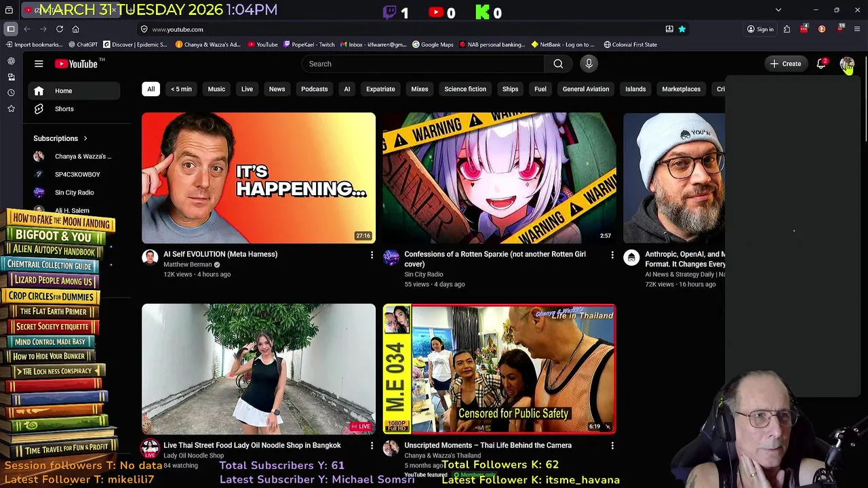The width and height of the screenshot is (868, 488).
Task: Click the Create button
Action: pos(785,64)
